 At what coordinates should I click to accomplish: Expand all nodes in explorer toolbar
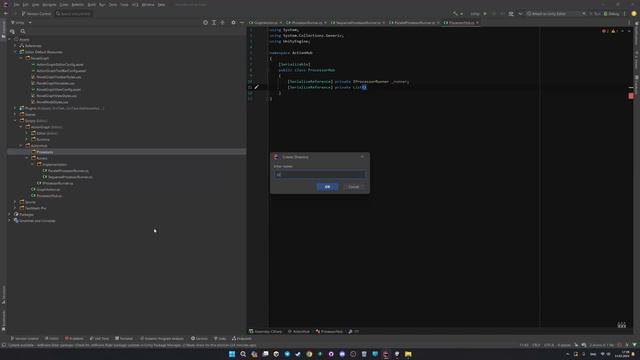tap(214, 22)
